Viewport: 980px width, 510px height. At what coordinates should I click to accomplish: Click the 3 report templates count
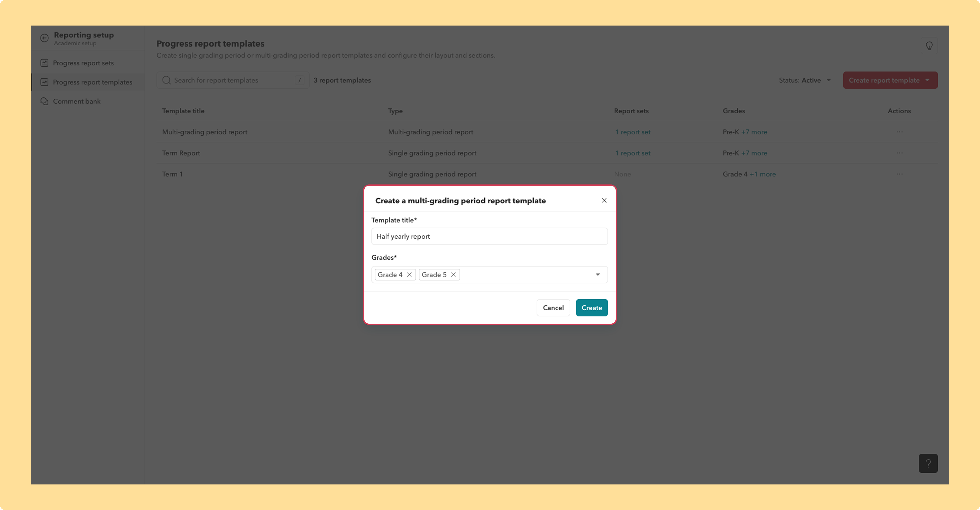pos(342,80)
